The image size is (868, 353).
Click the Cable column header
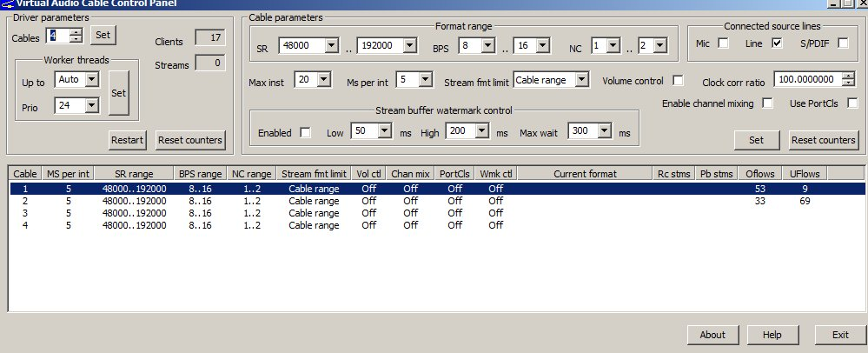tap(25, 173)
